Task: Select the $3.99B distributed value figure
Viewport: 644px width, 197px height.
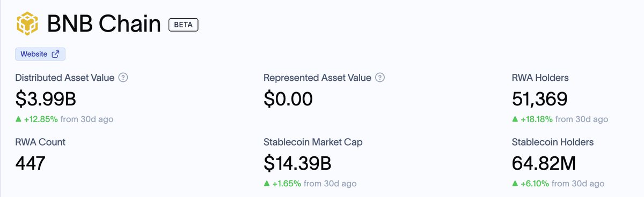Action: click(45, 99)
